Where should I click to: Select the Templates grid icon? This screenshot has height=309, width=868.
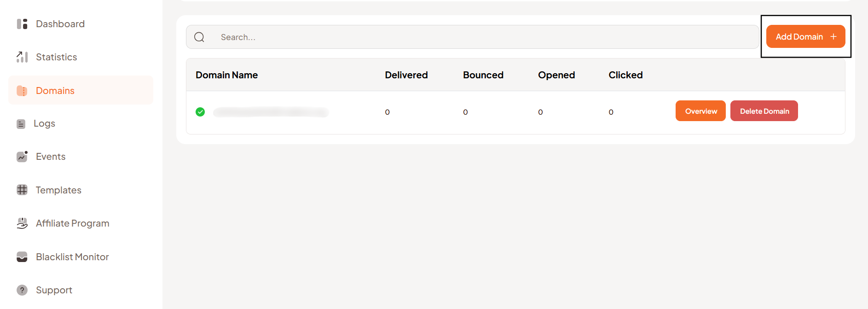click(x=22, y=190)
